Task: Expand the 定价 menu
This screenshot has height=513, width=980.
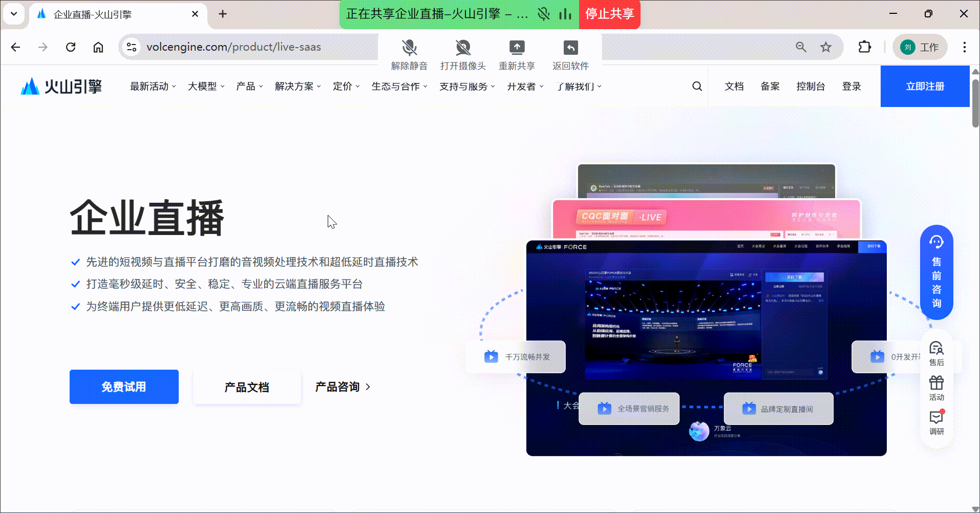Action: pyautogui.click(x=346, y=87)
